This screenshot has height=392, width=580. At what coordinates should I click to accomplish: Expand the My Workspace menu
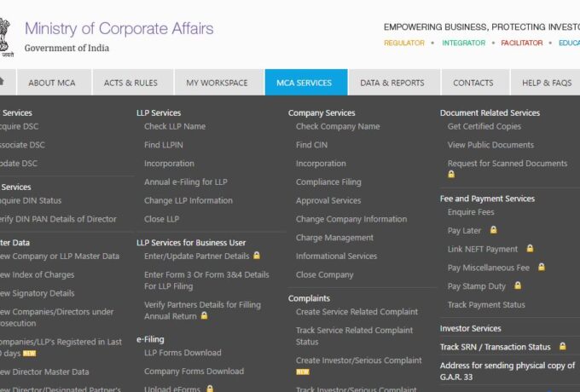(x=217, y=83)
